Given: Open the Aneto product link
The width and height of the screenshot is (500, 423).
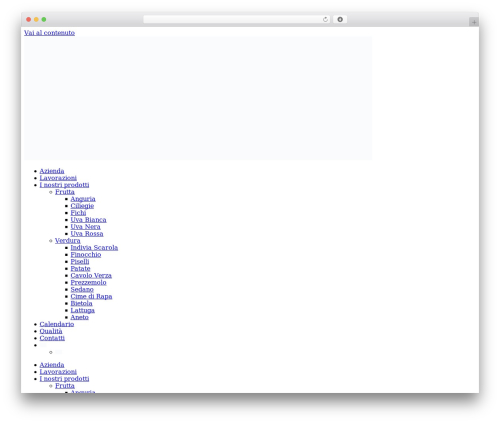Looking at the screenshot, I should coord(79,318).
